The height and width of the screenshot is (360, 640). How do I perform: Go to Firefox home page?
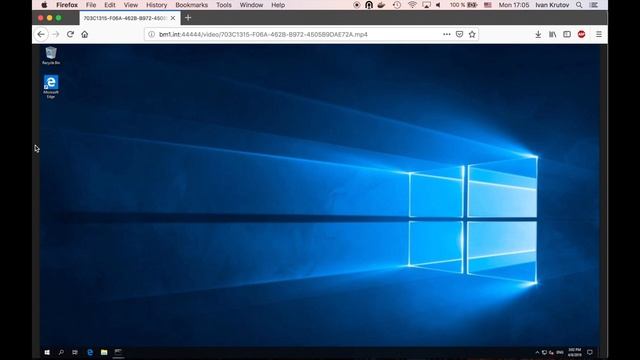[x=84, y=34]
